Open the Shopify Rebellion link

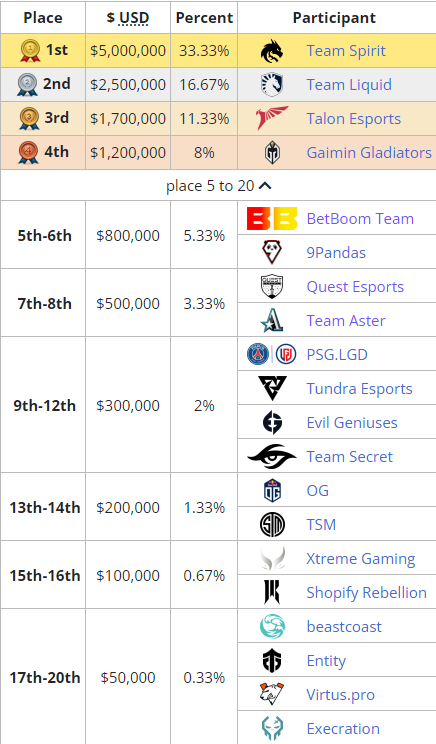click(366, 593)
